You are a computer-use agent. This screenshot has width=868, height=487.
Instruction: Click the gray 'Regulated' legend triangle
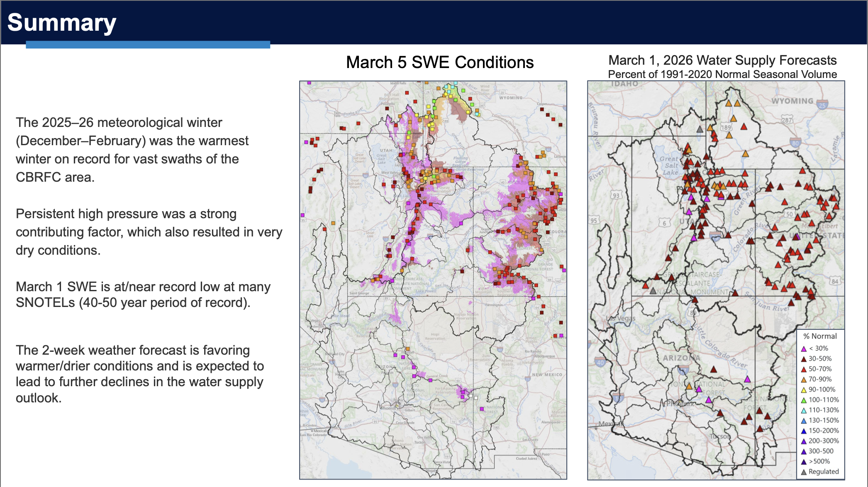(x=804, y=472)
